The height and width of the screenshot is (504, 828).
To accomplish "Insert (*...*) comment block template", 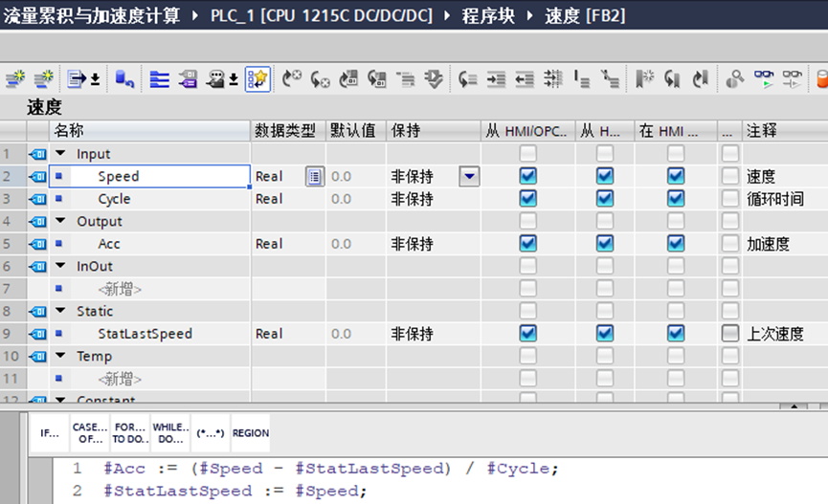I will pyautogui.click(x=211, y=433).
